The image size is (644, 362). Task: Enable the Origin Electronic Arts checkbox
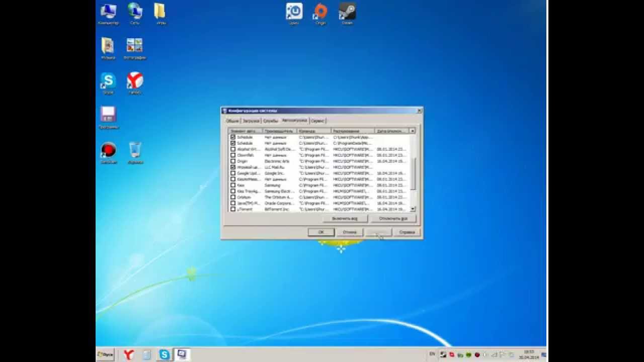[233, 161]
